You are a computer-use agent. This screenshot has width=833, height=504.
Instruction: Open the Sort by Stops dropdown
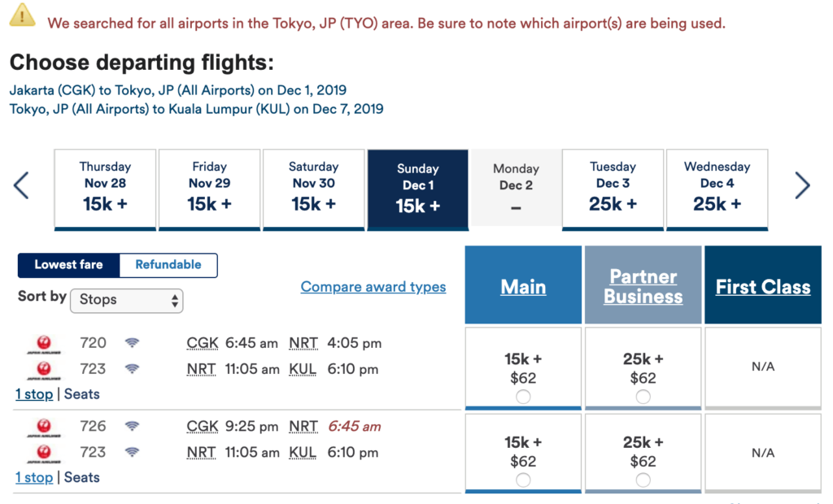[126, 301]
